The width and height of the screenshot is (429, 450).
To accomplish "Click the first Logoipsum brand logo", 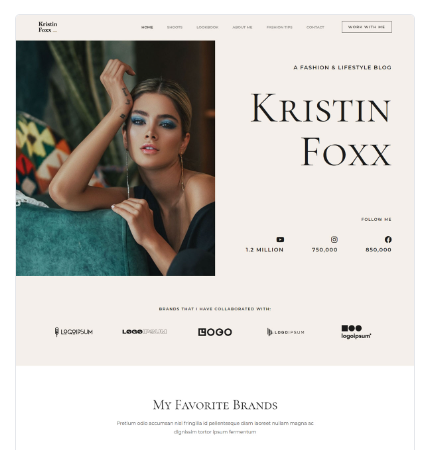I will point(74,332).
